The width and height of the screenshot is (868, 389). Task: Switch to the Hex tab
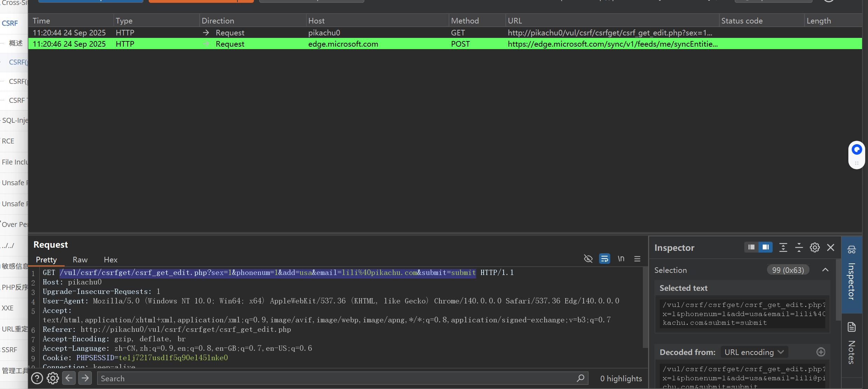click(x=110, y=260)
